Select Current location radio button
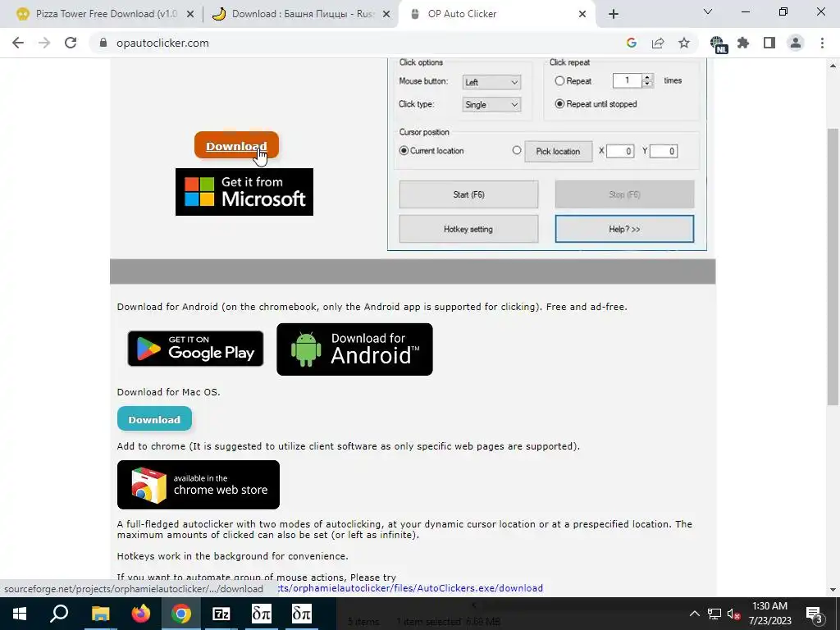840x630 pixels. pyautogui.click(x=404, y=151)
